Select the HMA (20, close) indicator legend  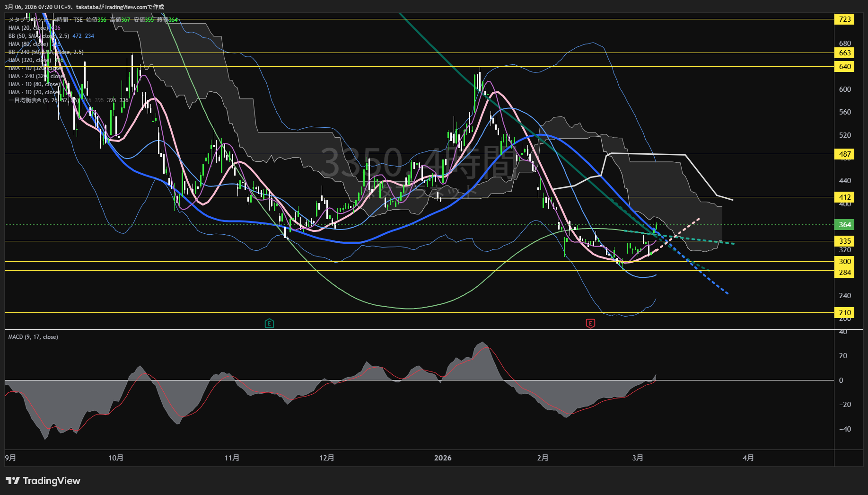click(x=28, y=28)
